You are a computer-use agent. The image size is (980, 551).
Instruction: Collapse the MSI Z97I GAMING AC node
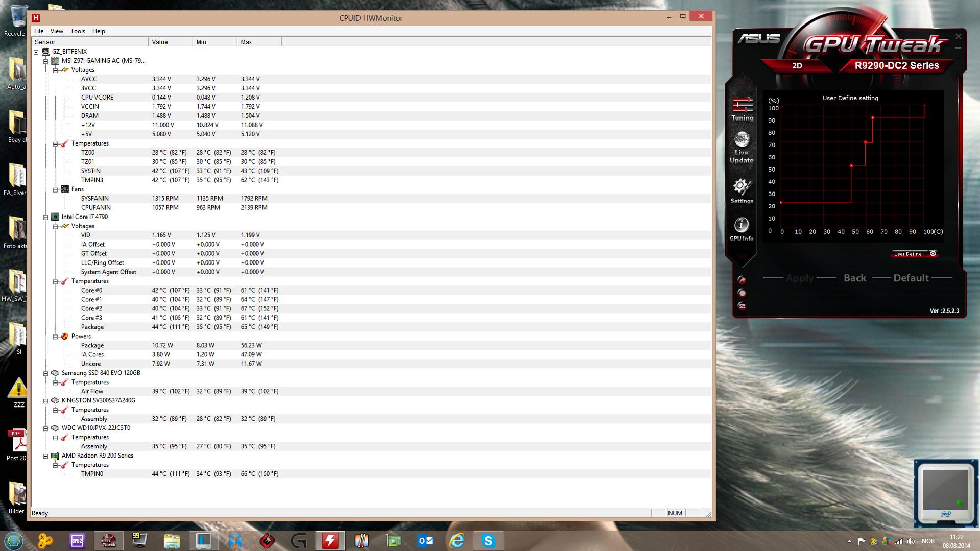pyautogui.click(x=46, y=61)
